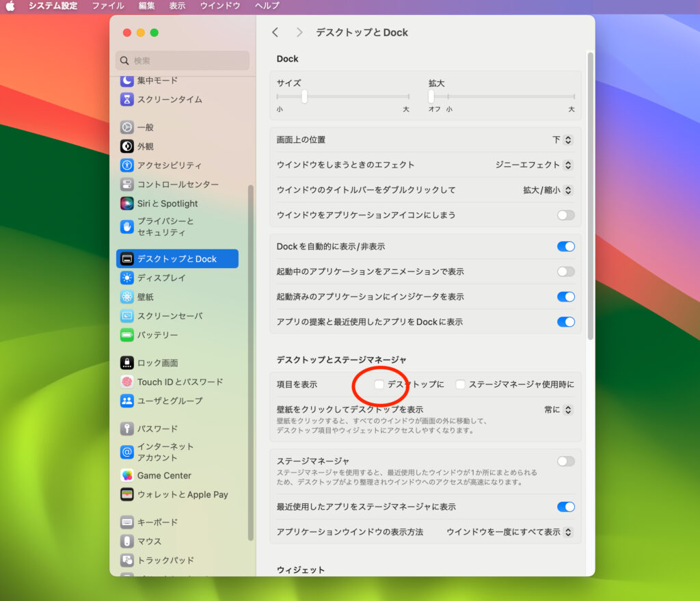Click the 検索 search field

point(183,60)
